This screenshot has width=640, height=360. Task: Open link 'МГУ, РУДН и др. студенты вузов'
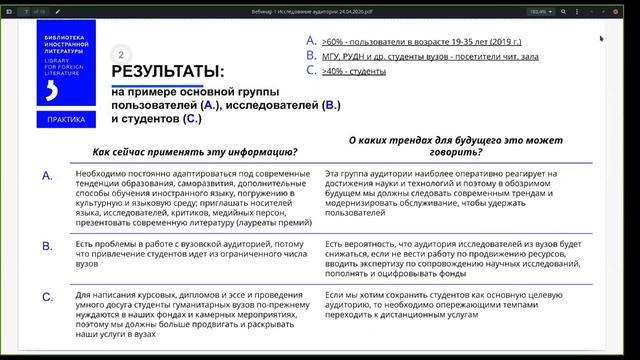coord(386,56)
